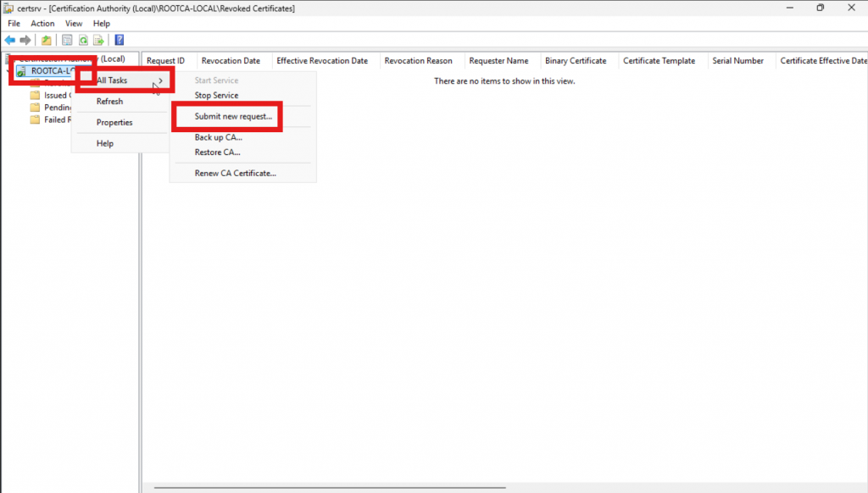This screenshot has width=868, height=493.
Task: Click the Refresh toolbar icon
Action: pos(83,40)
